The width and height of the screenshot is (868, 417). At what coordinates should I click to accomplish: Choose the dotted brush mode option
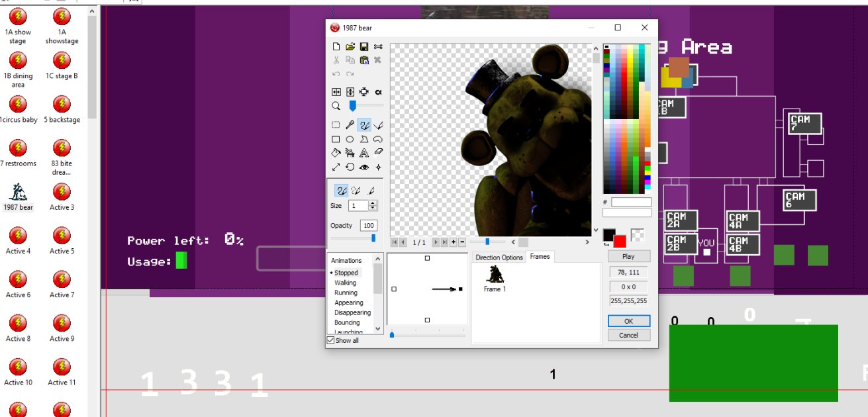pyautogui.click(x=356, y=191)
